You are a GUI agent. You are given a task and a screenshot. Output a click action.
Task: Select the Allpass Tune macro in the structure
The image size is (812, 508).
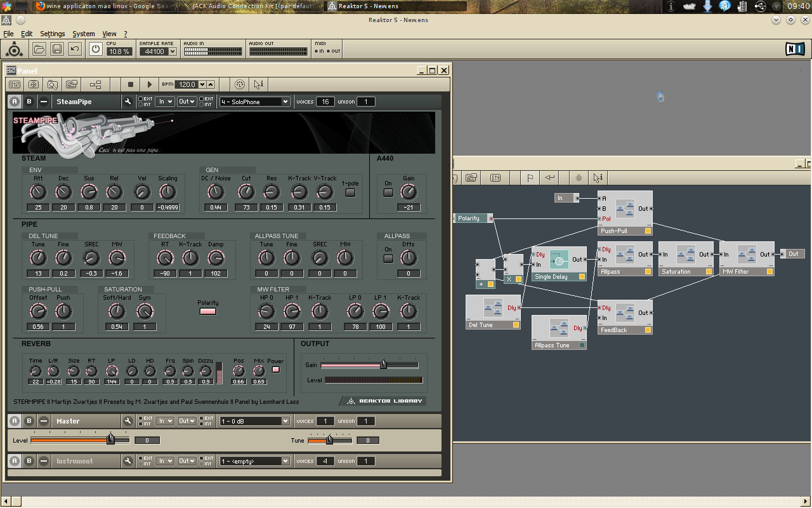pos(559,332)
